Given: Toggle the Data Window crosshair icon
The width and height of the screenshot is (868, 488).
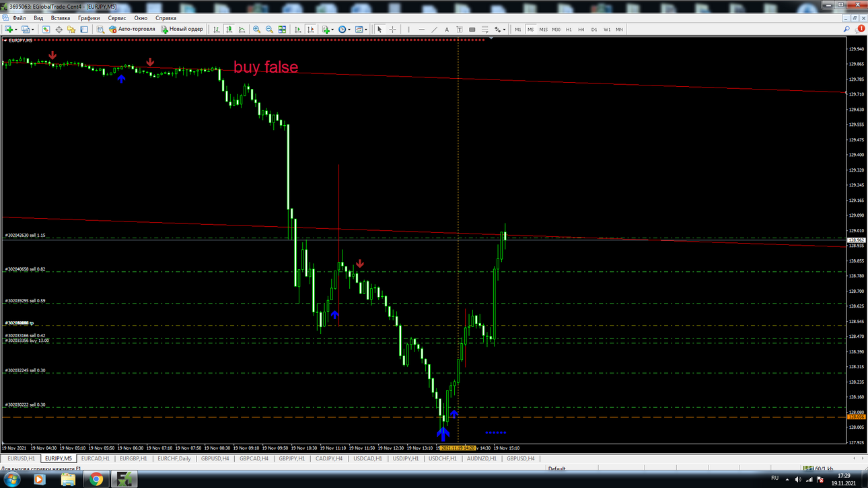Looking at the screenshot, I should [x=59, y=30].
